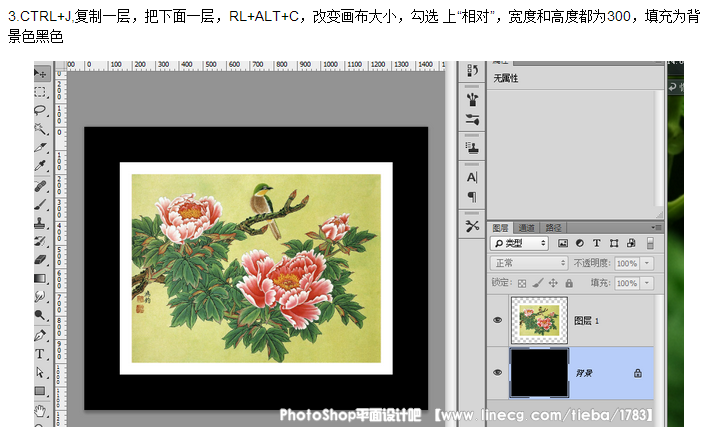Open the 正常 blend mode dropdown
This screenshot has height=432, width=703.
click(529, 263)
